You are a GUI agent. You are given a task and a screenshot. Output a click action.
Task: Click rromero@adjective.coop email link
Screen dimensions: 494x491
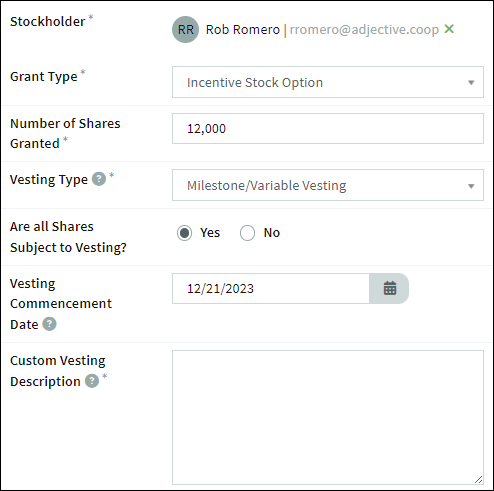coord(364,30)
